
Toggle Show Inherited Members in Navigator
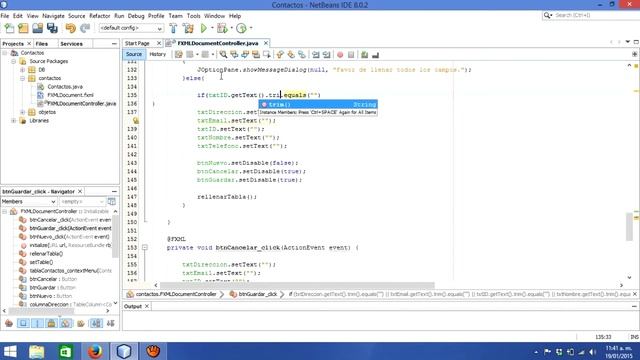pos(9,324)
